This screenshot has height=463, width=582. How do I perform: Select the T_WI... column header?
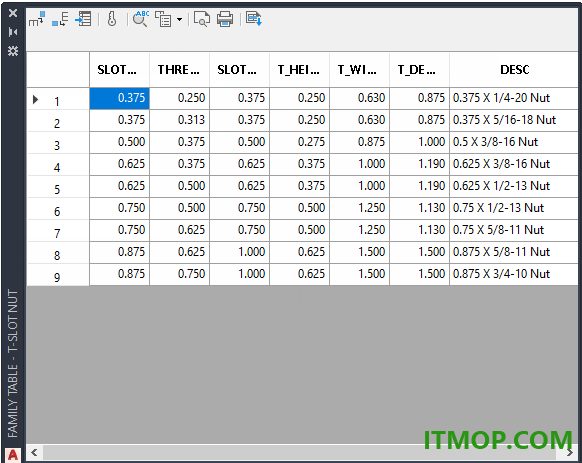click(360, 70)
